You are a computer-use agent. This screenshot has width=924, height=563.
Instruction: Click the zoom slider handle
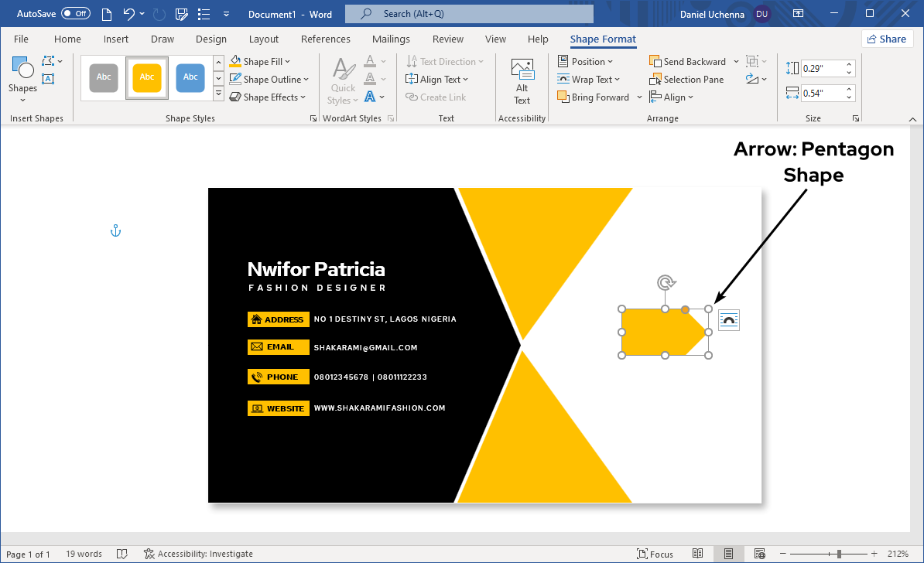[x=839, y=554]
